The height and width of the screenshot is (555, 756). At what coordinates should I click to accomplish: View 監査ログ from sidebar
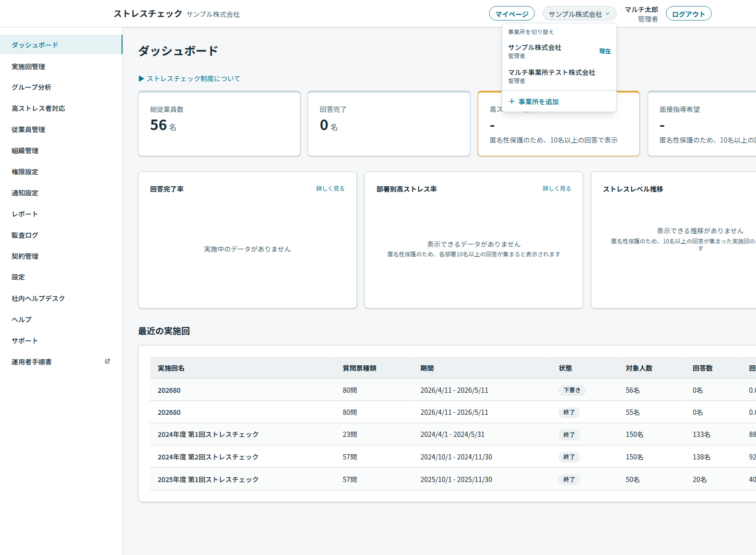pos(61,235)
